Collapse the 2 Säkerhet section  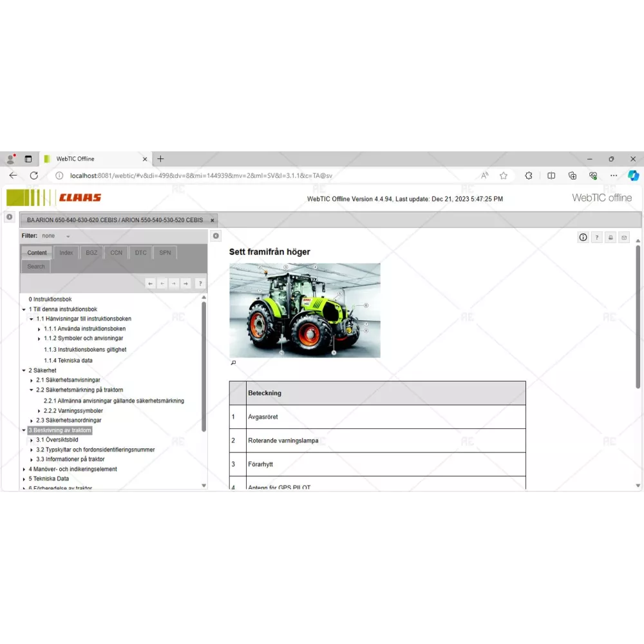pyautogui.click(x=24, y=371)
